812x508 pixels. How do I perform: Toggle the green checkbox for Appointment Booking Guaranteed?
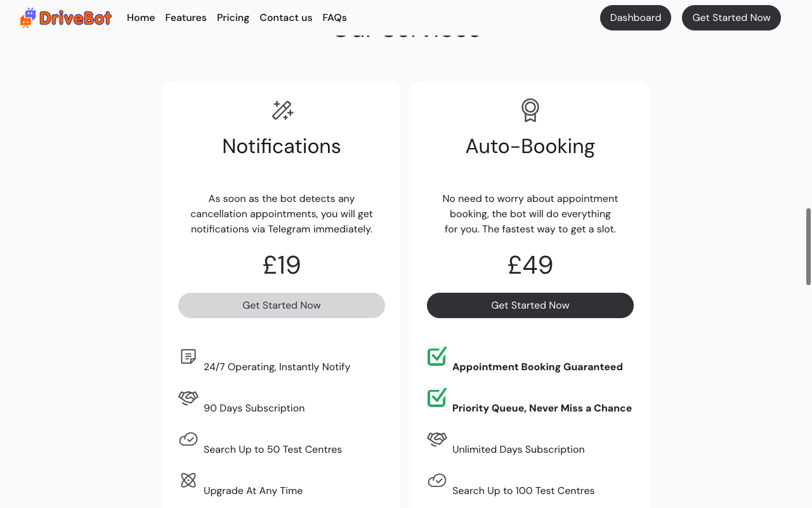coord(436,356)
